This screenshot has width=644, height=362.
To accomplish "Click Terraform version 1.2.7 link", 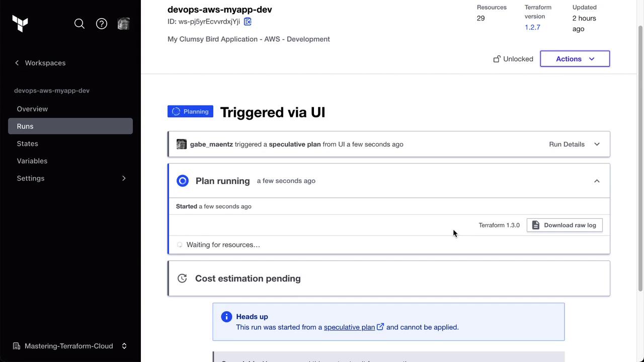I will pyautogui.click(x=532, y=27).
